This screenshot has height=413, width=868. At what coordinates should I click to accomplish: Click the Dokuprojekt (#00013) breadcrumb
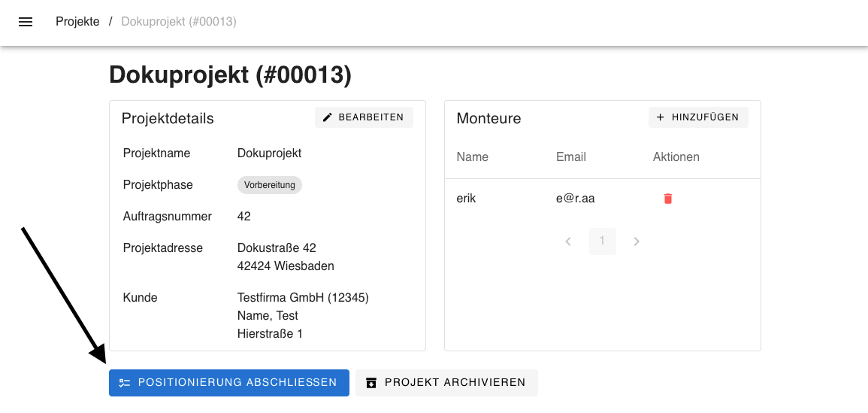coord(179,22)
